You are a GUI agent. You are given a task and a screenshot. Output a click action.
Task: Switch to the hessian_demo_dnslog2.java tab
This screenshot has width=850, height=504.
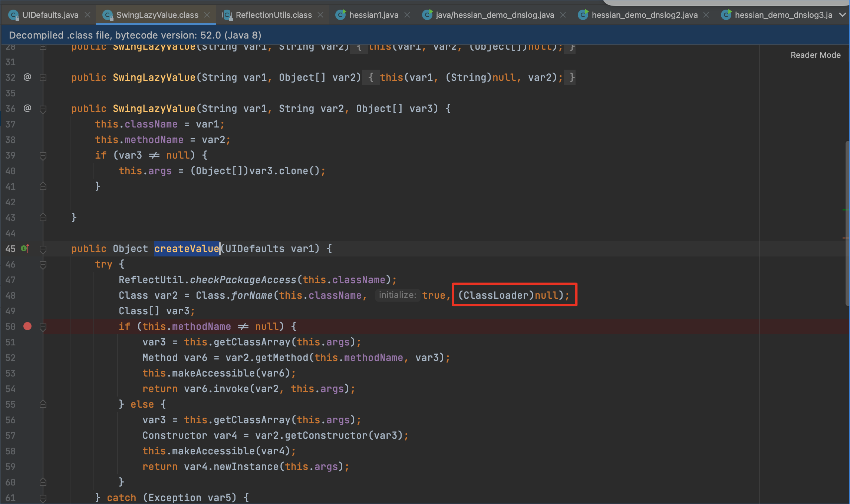[644, 15]
